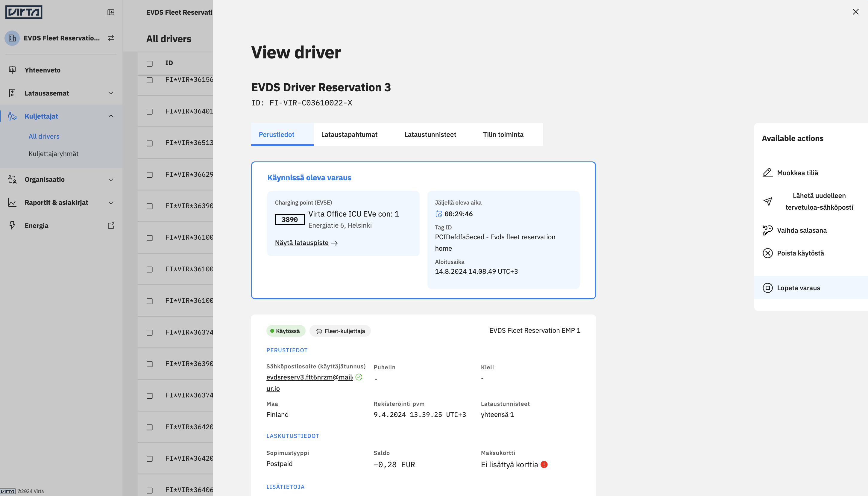
Task: Check the row FI*VIR*36629 checkbox
Action: point(149,175)
